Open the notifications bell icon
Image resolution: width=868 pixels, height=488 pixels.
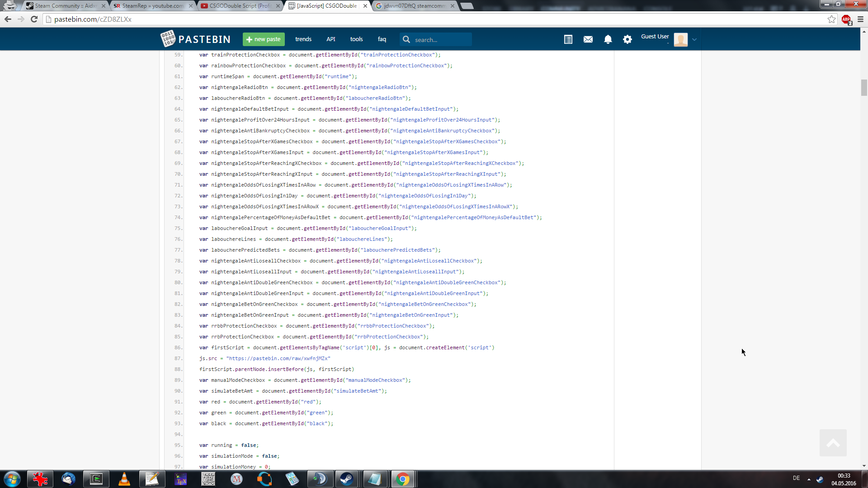608,39
